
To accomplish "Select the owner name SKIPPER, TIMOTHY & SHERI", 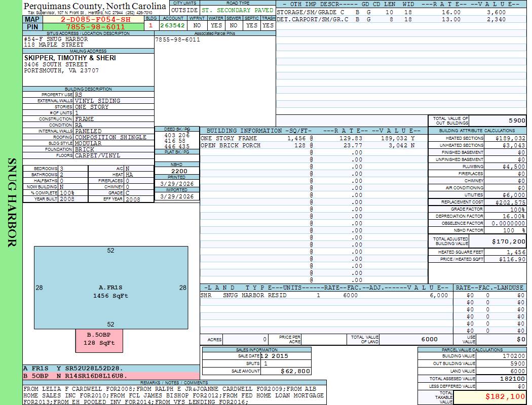I will point(70,58).
